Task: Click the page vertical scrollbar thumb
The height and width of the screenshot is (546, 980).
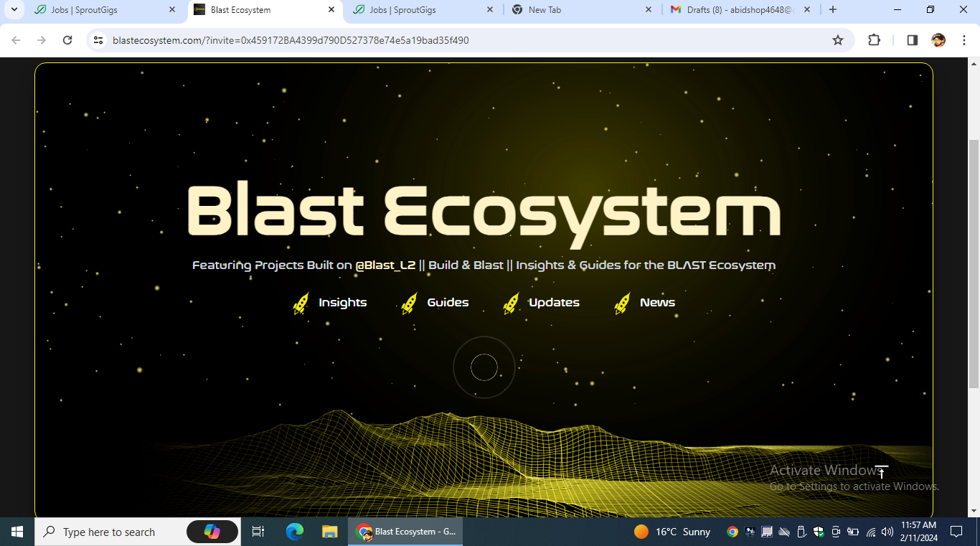Action: (x=974, y=265)
